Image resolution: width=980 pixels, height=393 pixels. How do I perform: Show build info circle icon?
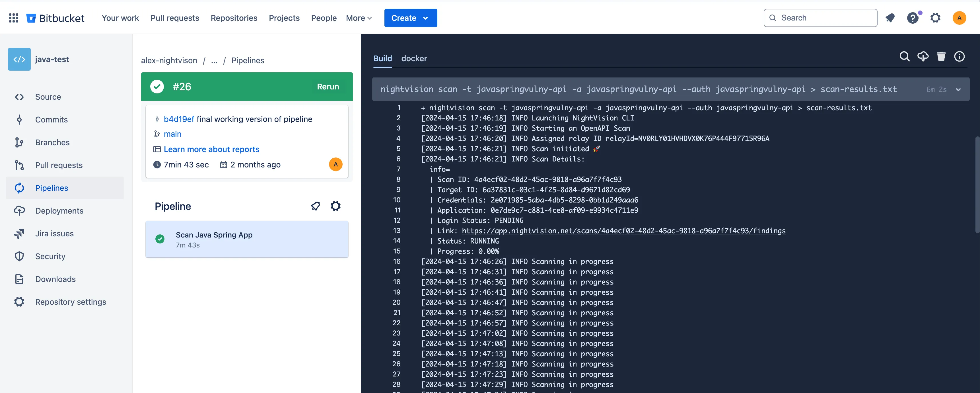[960, 57]
